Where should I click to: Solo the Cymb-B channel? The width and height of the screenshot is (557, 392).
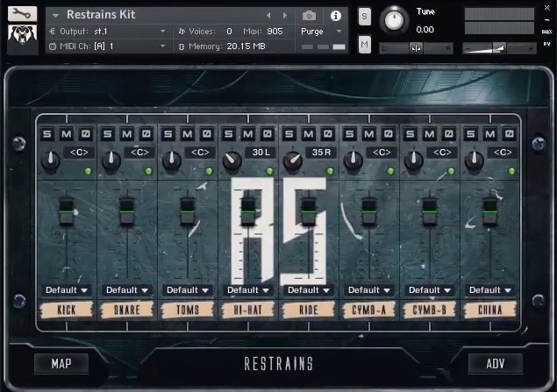[x=411, y=134]
